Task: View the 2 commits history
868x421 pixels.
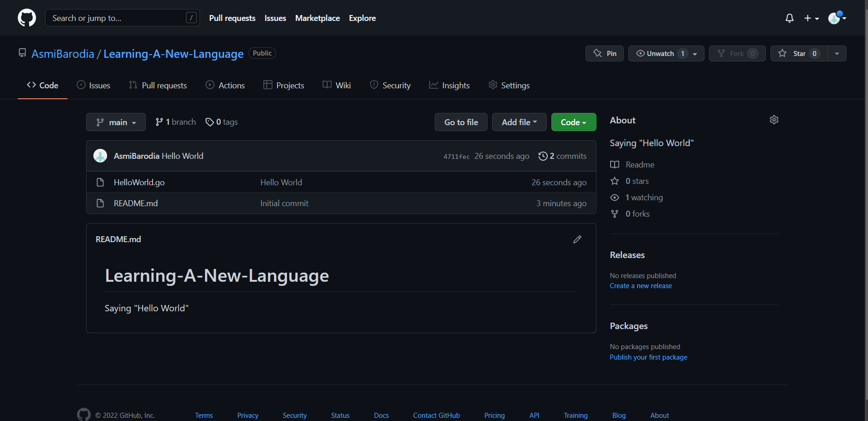Action: click(562, 156)
